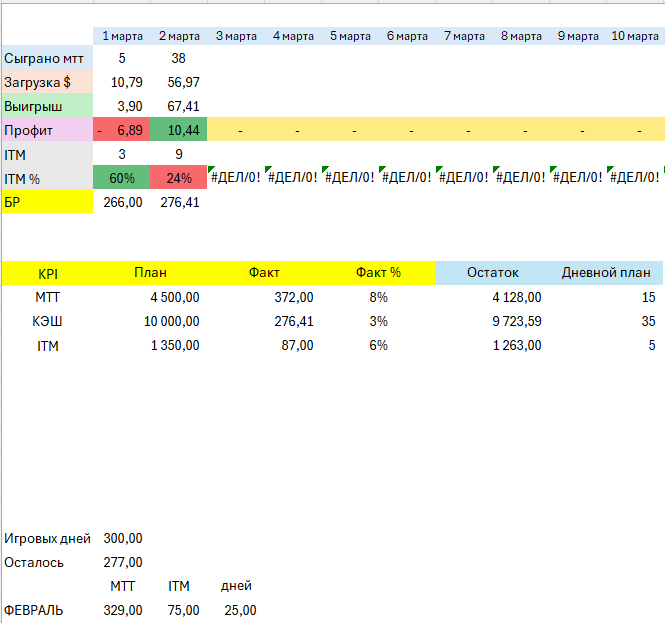Select the '#ДЕЛ/0!' error under 3 марта
The width and height of the screenshot is (665, 623).
pyautogui.click(x=236, y=177)
